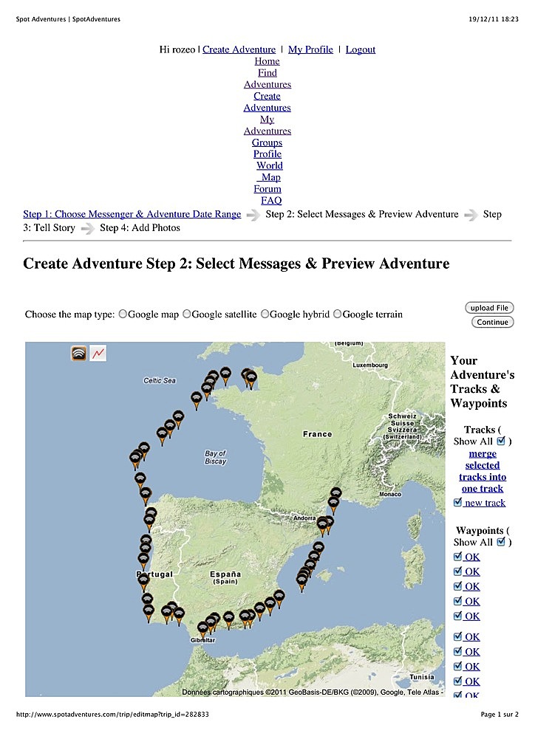Toggle Waypoints 'Show All' checkbox

501,541
